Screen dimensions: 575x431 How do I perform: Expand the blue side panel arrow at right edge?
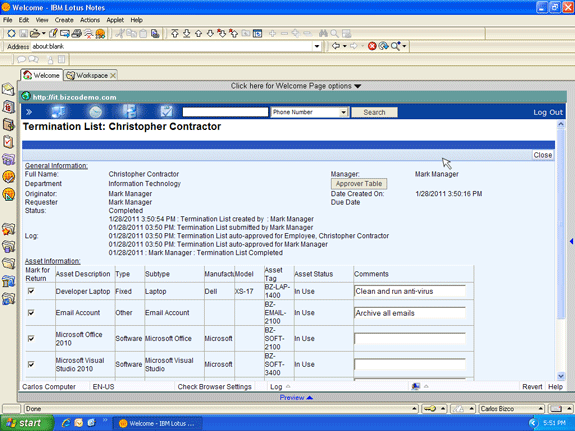point(571,241)
